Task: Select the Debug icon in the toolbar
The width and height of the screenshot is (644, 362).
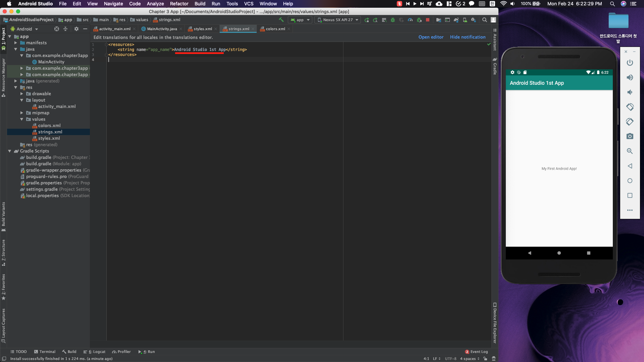Action: pos(393,20)
